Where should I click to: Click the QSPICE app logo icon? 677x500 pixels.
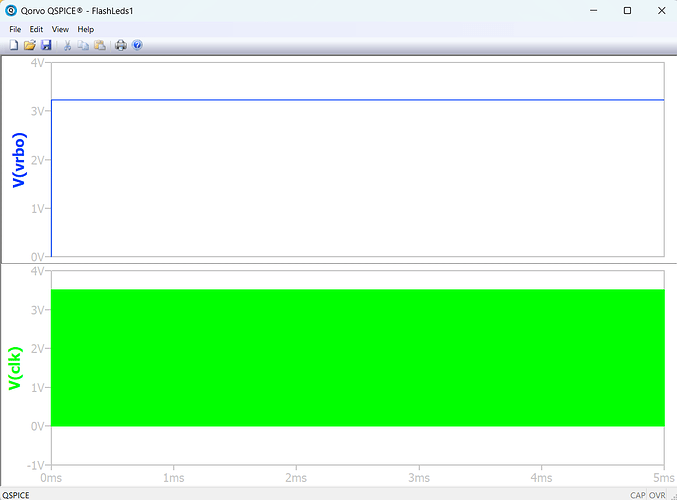click(11, 10)
